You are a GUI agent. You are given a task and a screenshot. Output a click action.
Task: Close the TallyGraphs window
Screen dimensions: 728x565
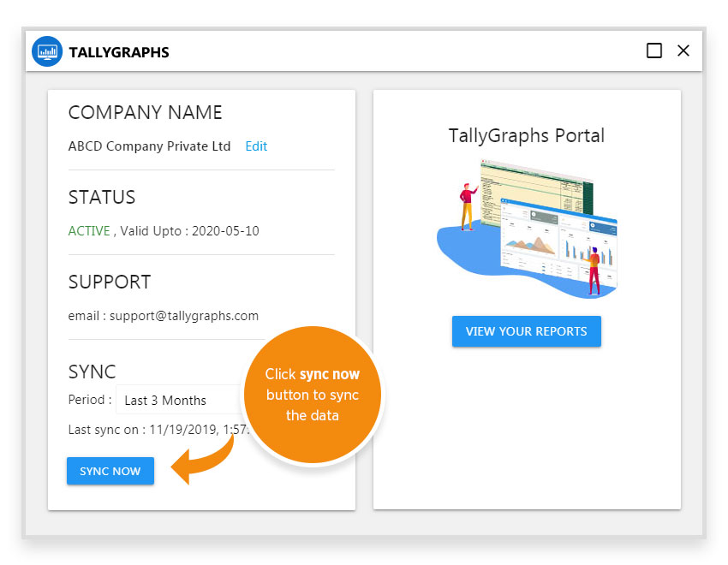tap(683, 51)
